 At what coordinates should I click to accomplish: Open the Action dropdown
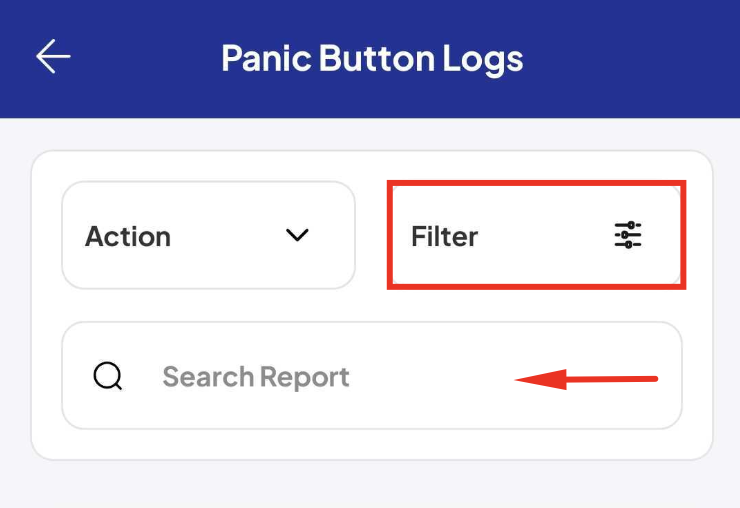(208, 235)
